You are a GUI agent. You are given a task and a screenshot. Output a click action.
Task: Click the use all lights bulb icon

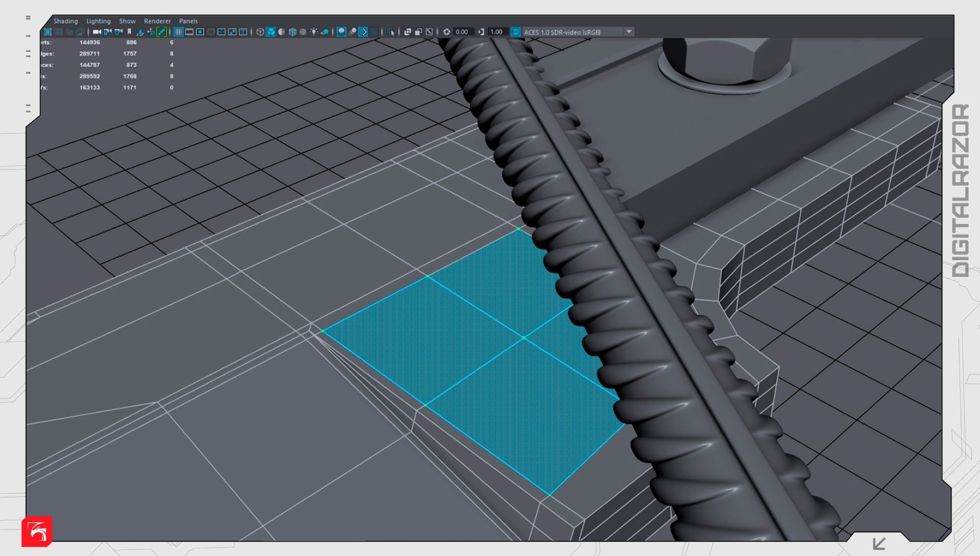[313, 32]
